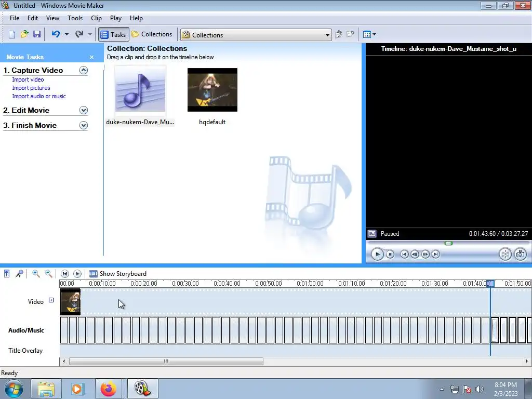Go up one level in collections

click(x=338, y=34)
